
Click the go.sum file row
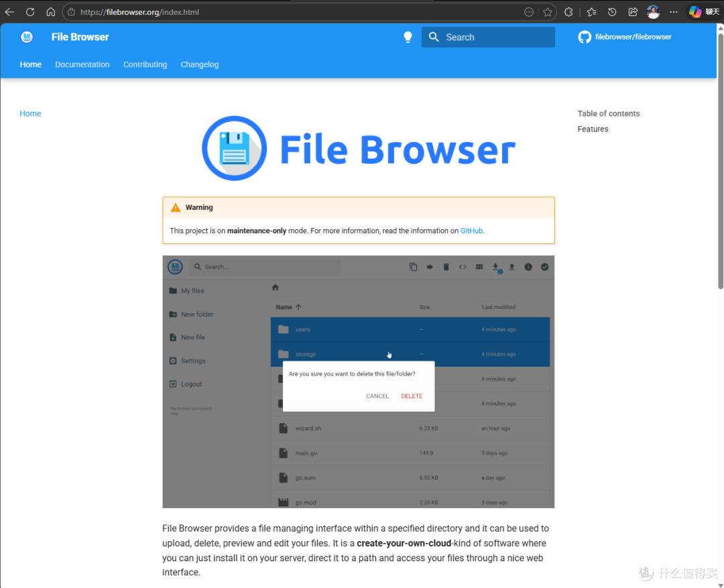click(410, 477)
